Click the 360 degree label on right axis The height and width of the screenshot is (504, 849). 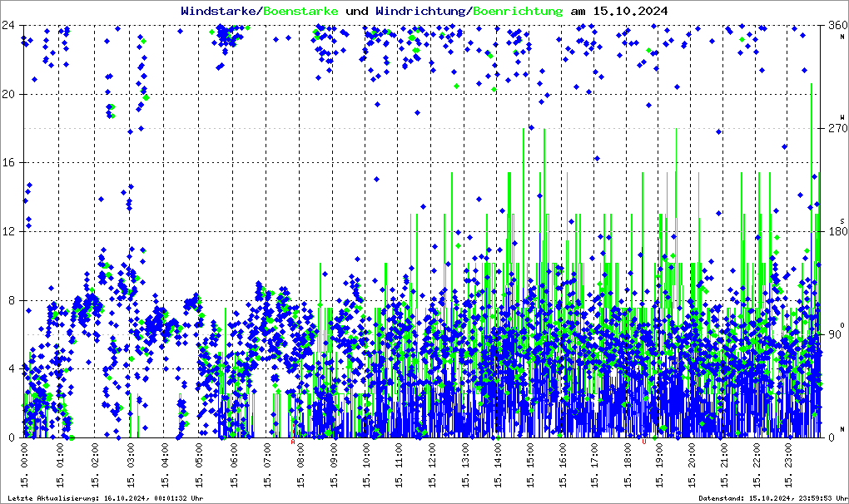click(837, 25)
